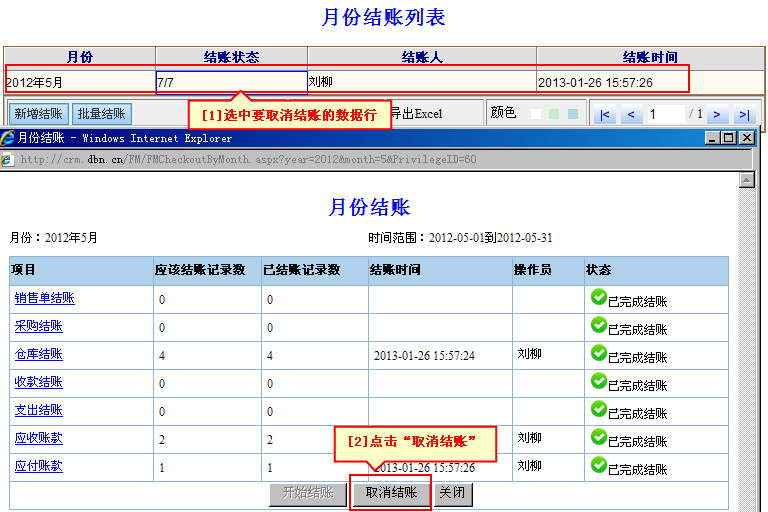768x512 pixels.
Task: Click the green check icon in 应付账款 row
Action: (599, 464)
